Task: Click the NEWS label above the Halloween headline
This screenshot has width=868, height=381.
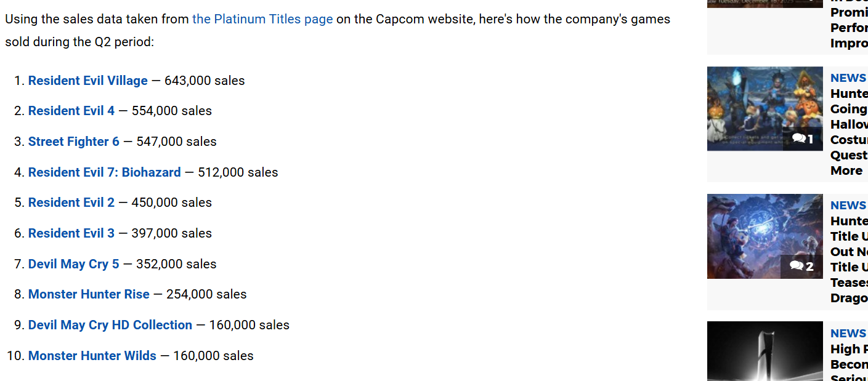Action: (x=848, y=78)
